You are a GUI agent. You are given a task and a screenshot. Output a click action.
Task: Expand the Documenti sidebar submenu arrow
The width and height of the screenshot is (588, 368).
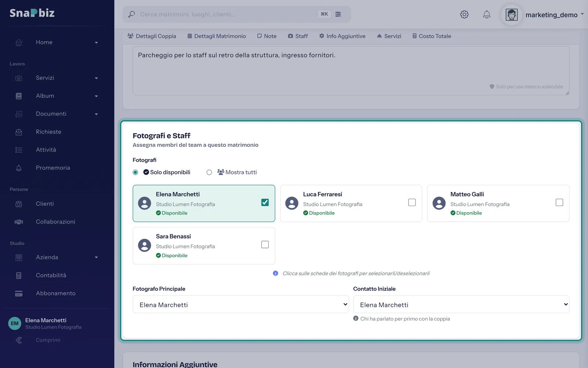point(96,114)
